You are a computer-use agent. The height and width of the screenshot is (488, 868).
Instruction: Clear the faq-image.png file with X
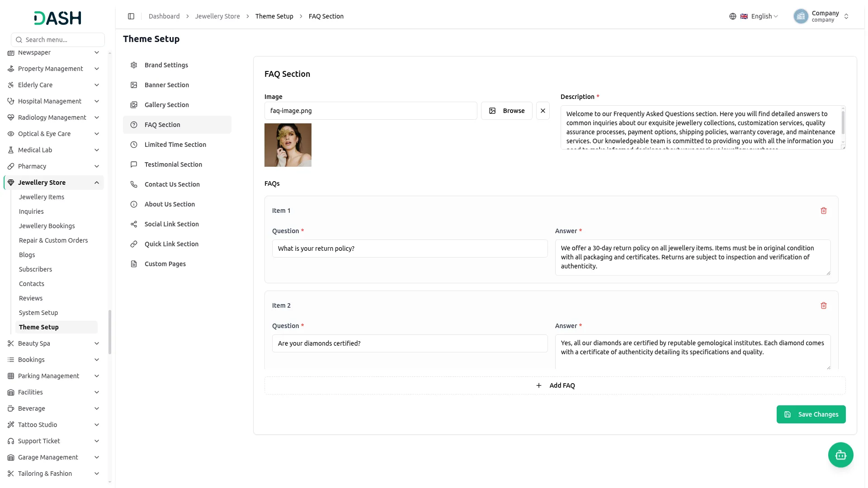(543, 111)
